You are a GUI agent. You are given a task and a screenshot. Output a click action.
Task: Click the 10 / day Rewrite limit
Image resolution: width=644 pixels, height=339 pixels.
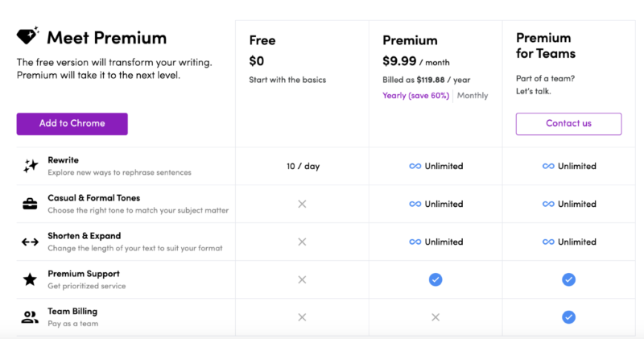pos(303,166)
